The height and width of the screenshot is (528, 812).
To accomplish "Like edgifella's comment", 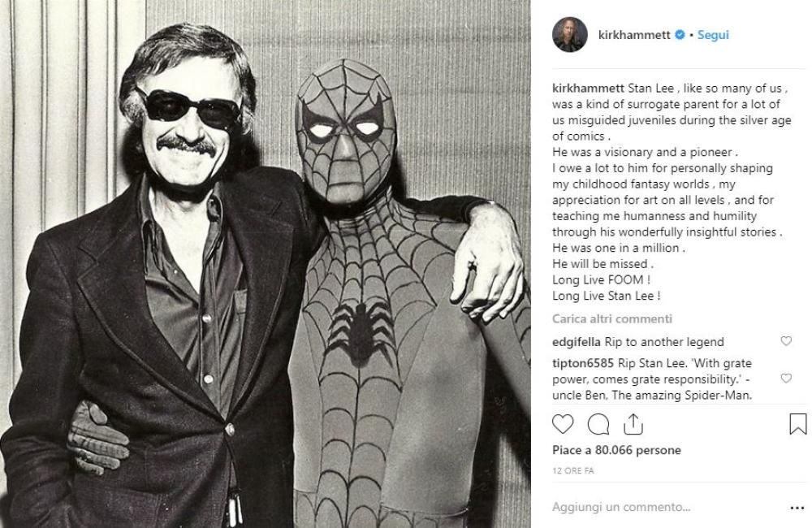I will click(786, 342).
